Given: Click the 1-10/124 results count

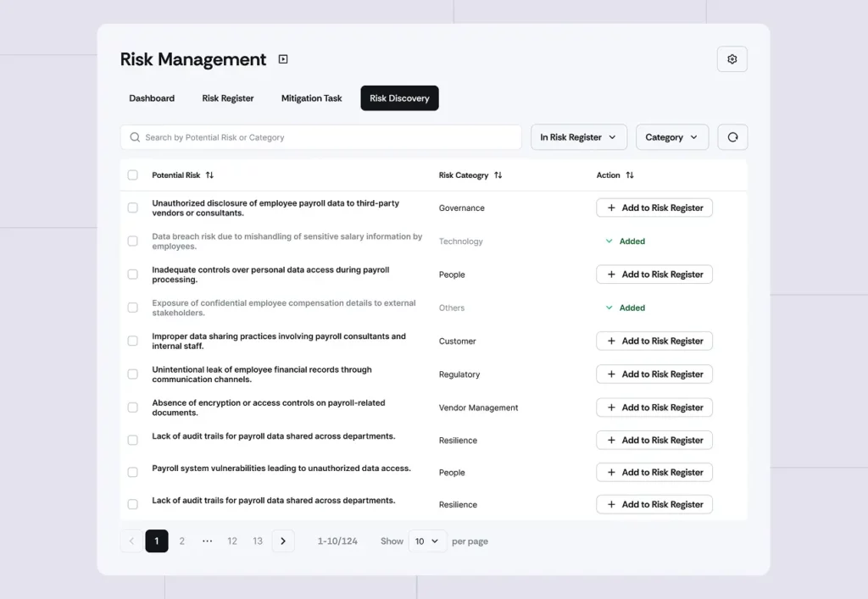Looking at the screenshot, I should [x=337, y=541].
